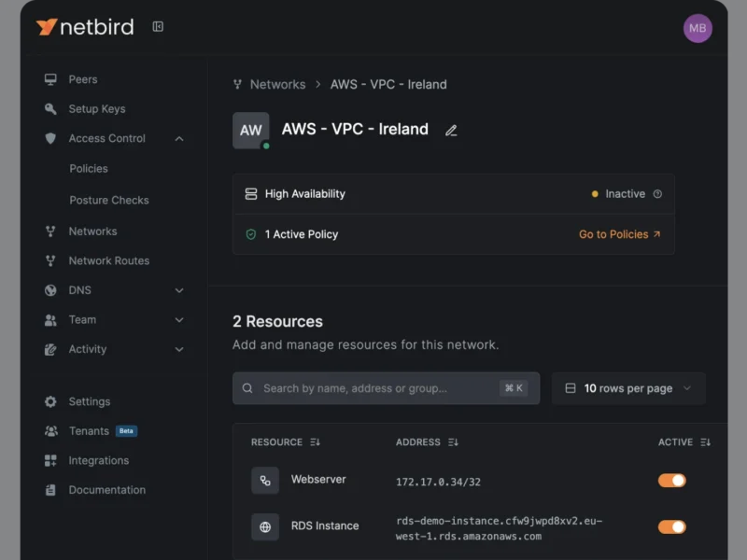The width and height of the screenshot is (747, 560).
Task: Click the Networks breadcrumb link
Action: (277, 84)
